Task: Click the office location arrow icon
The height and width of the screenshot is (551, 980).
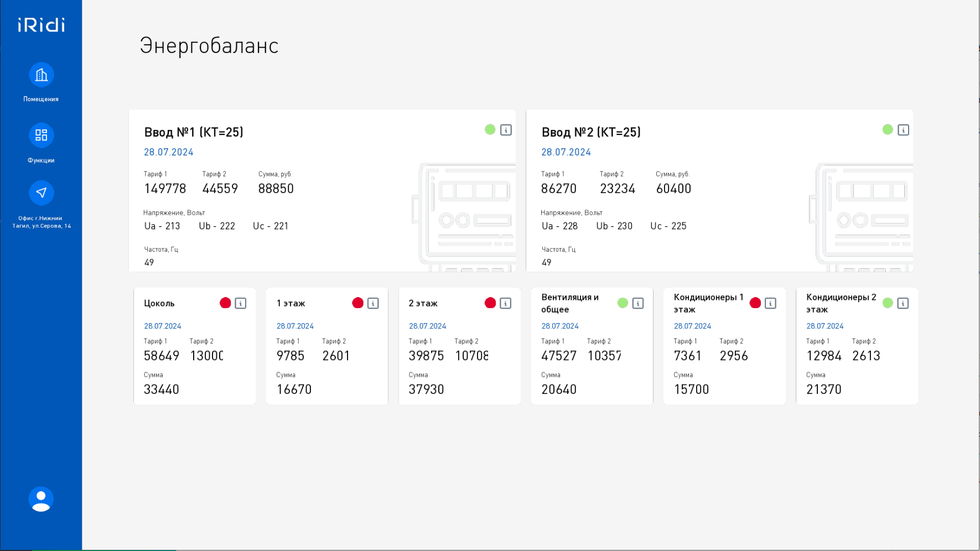Action: coord(41,193)
